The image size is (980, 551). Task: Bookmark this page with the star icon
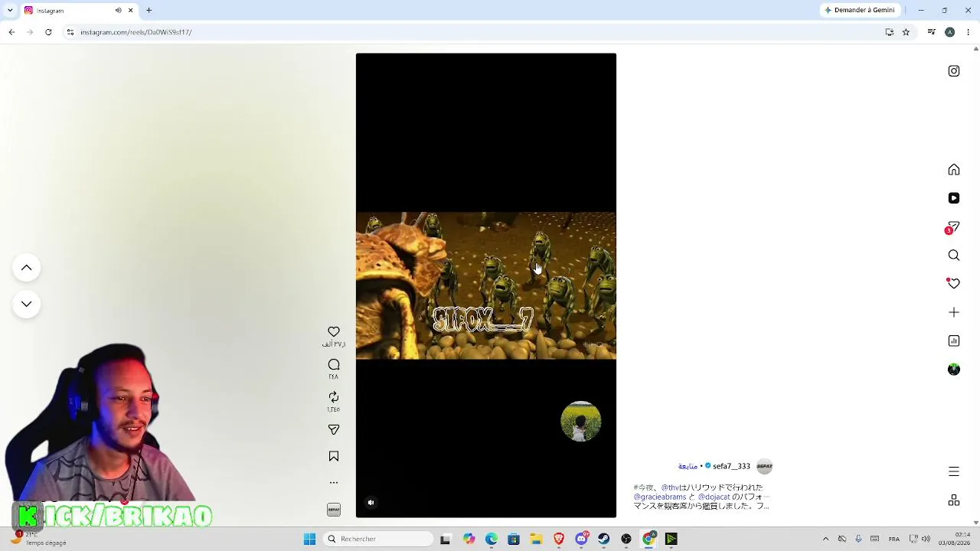[906, 32]
